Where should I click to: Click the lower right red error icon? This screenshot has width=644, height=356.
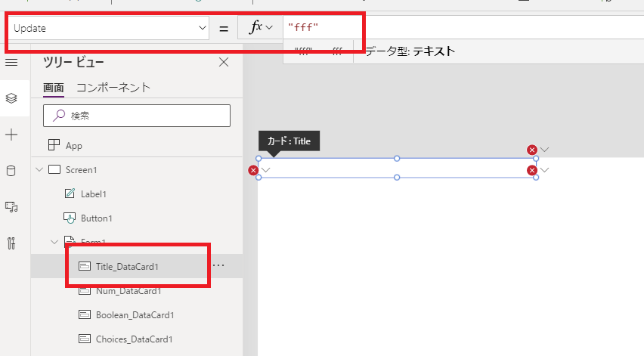pos(532,170)
